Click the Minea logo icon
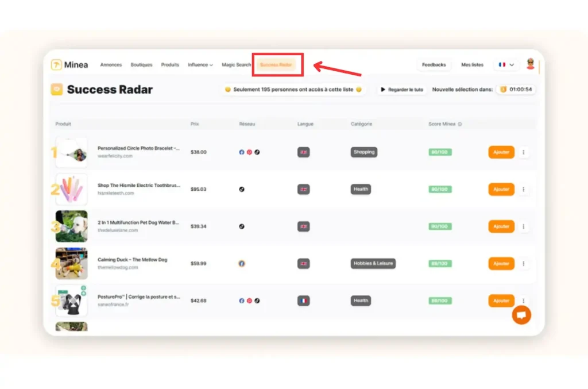Image resolution: width=588 pixels, height=389 pixels. [56, 64]
